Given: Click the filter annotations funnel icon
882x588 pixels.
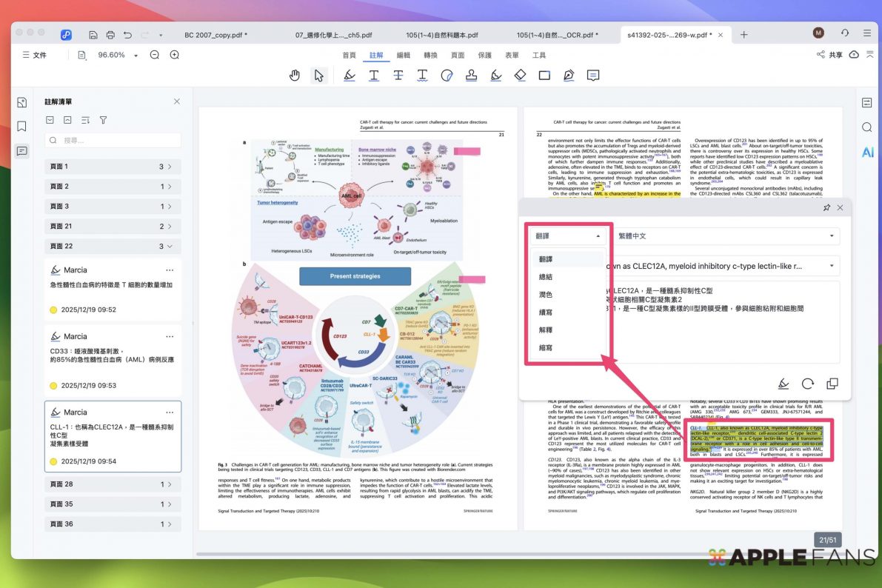Looking at the screenshot, I should (x=104, y=120).
